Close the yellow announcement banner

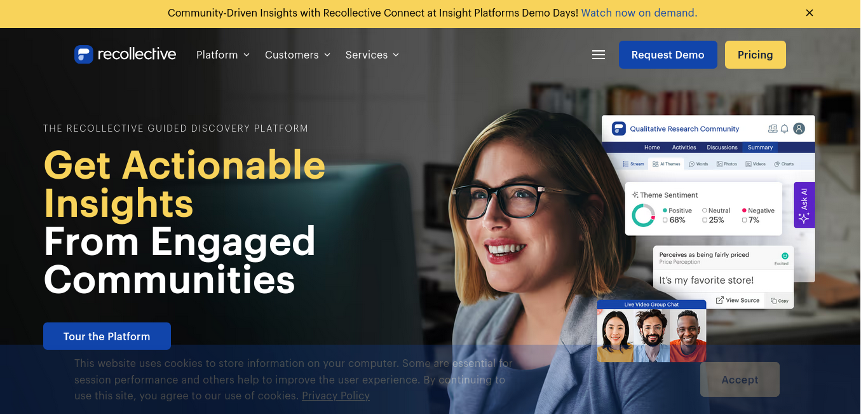click(x=810, y=13)
